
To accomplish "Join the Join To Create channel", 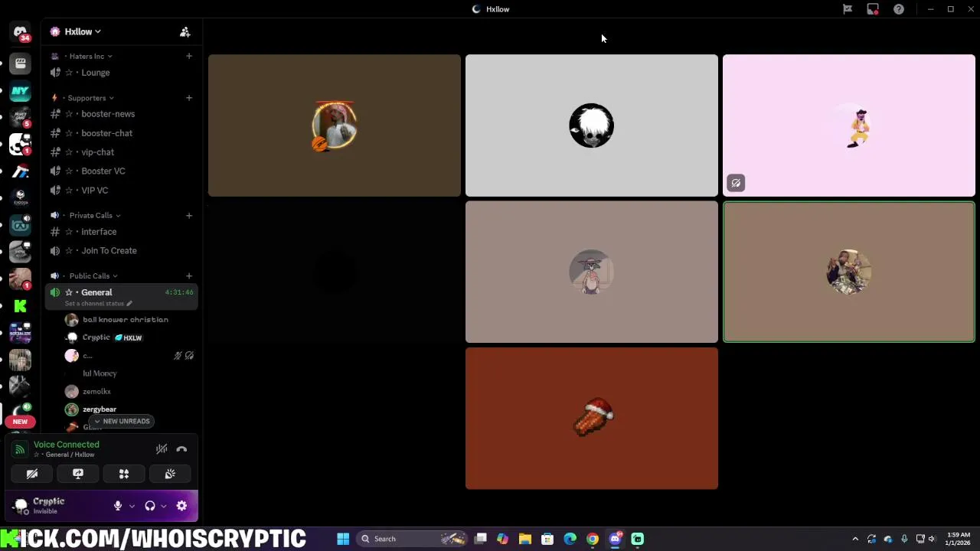I will [x=122, y=251].
